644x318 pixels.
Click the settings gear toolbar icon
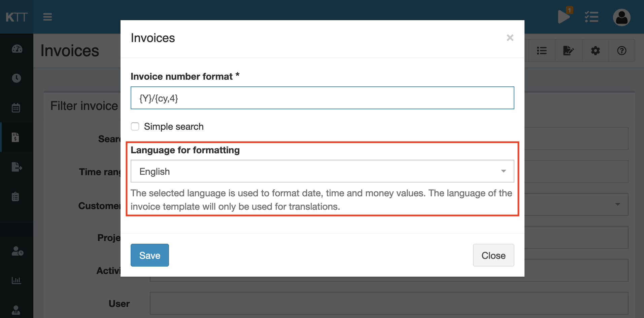596,50
